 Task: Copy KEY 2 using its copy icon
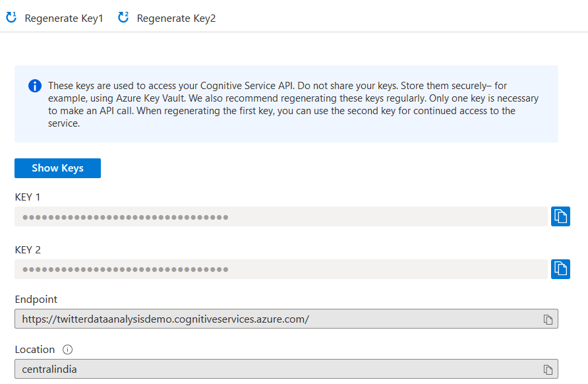(560, 269)
